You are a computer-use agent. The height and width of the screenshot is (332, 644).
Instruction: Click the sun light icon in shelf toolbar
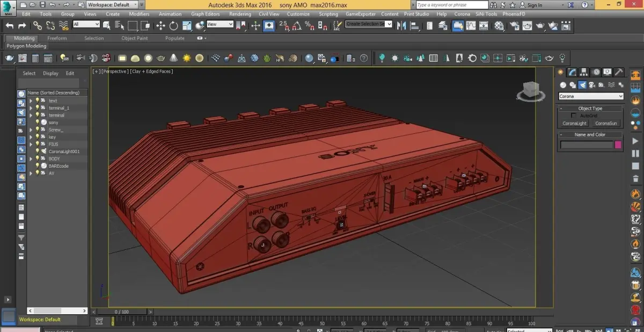[186, 58]
